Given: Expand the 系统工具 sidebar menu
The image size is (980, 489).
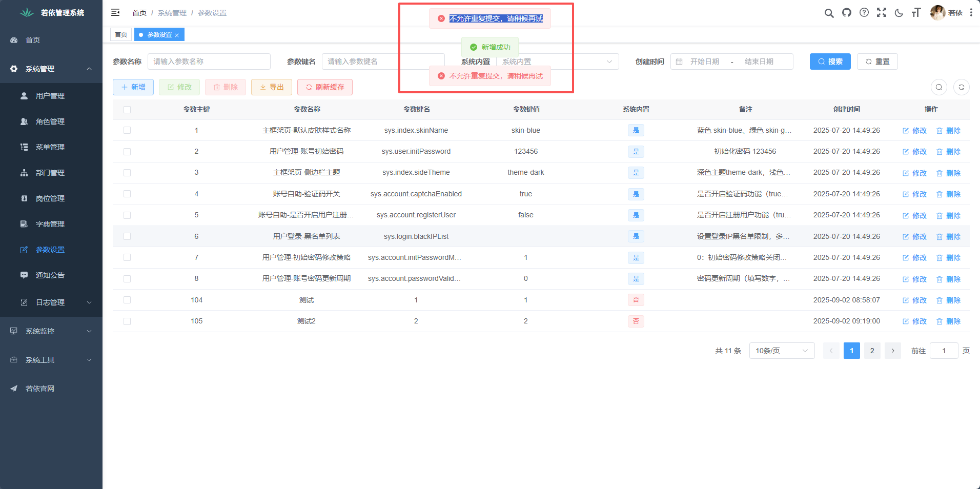Looking at the screenshot, I should point(51,360).
